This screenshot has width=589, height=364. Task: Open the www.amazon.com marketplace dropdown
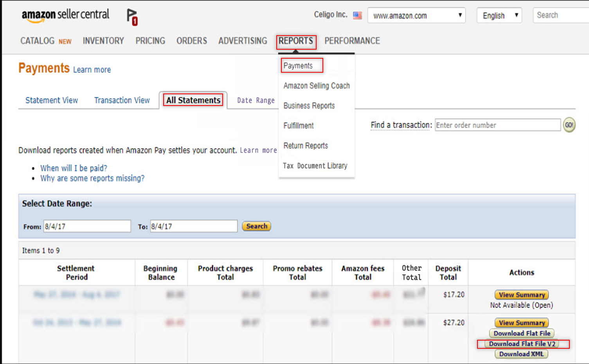[416, 16]
